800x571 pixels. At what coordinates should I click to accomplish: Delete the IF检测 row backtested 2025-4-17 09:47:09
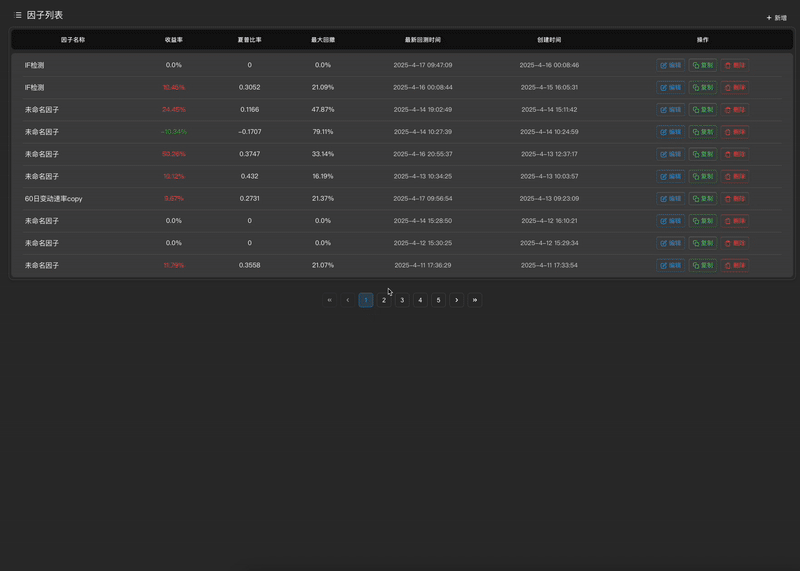(735, 65)
